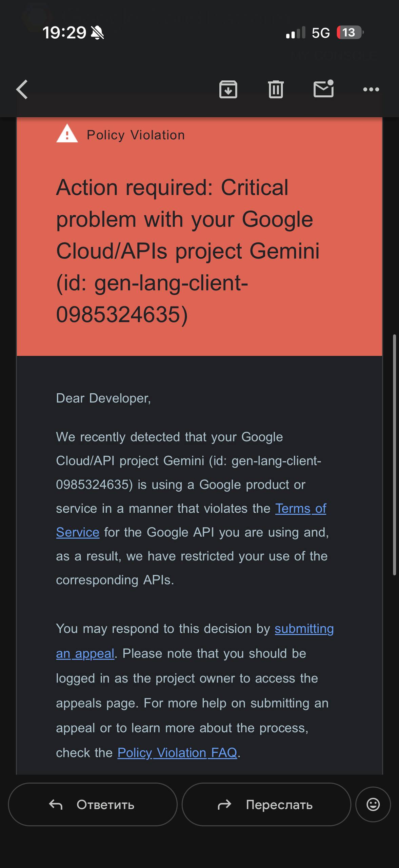Open the Policy Violation FAQ link
The image size is (399, 868).
click(x=177, y=753)
